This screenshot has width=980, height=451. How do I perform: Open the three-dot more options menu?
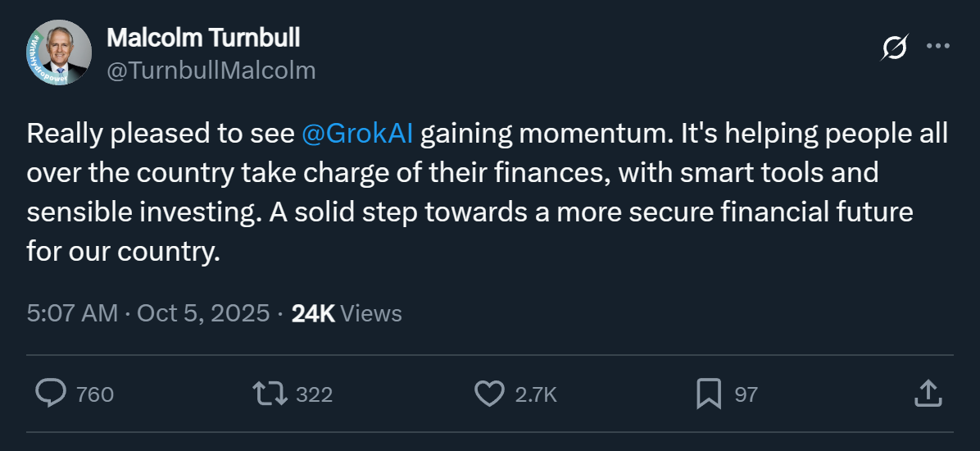coord(937,47)
